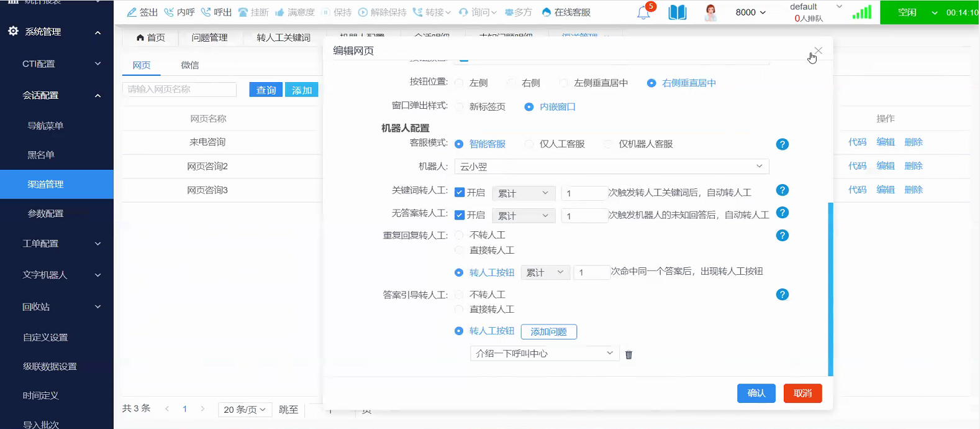Toggle 无答案转人工 开启 checkbox
This screenshot has width=980, height=429.
coord(460,215)
